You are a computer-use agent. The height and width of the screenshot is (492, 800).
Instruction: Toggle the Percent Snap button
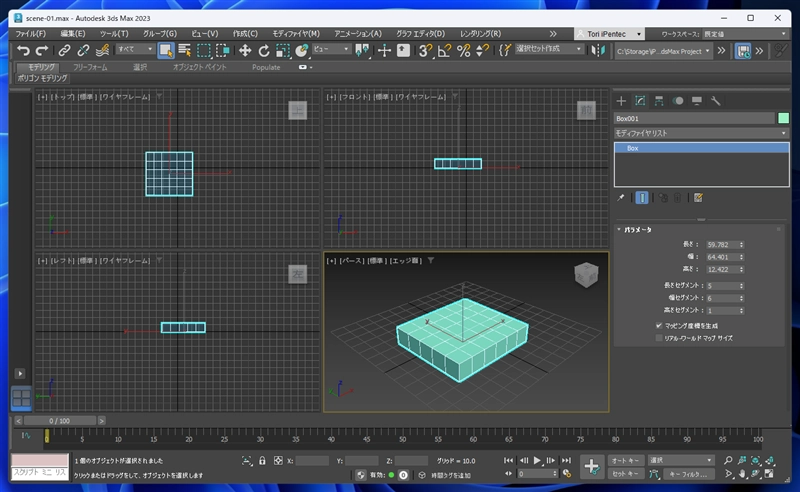[x=463, y=50]
